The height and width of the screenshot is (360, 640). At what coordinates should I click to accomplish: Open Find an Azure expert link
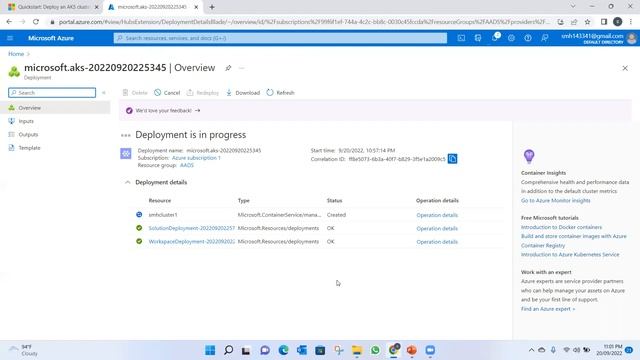coord(548,309)
